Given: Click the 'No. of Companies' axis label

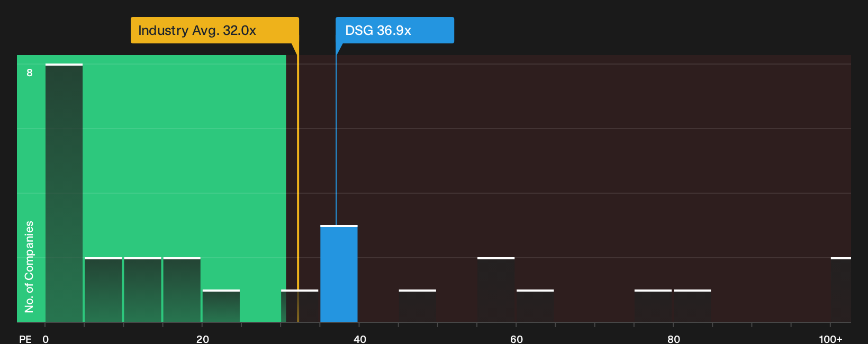Looking at the screenshot, I should [x=29, y=267].
